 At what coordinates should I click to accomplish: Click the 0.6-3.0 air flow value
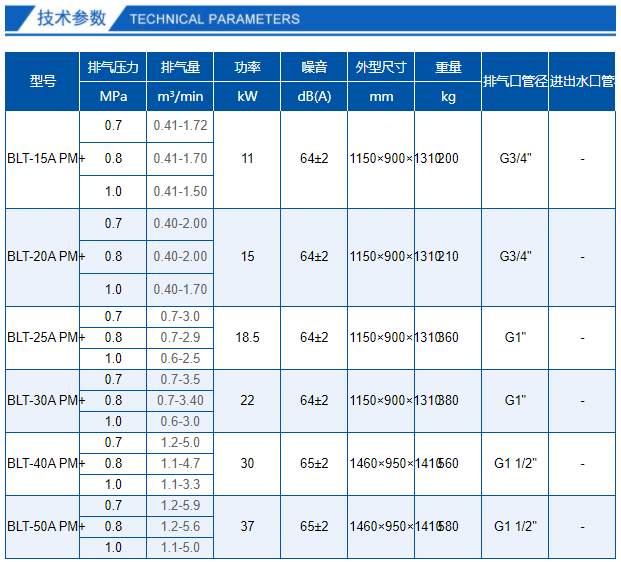pos(180,421)
